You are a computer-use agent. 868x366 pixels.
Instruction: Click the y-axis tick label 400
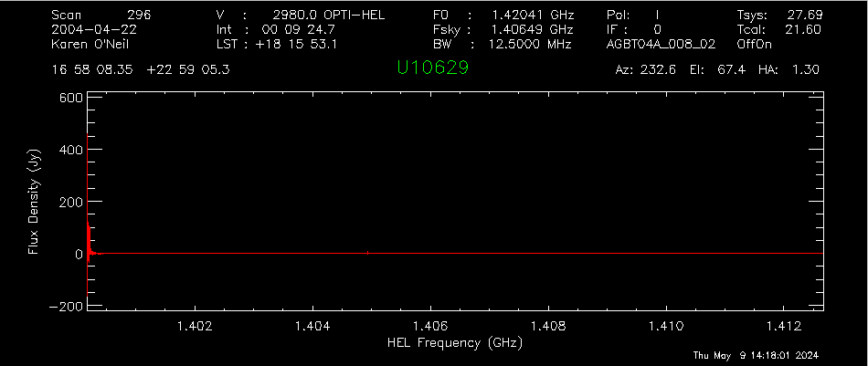point(71,150)
